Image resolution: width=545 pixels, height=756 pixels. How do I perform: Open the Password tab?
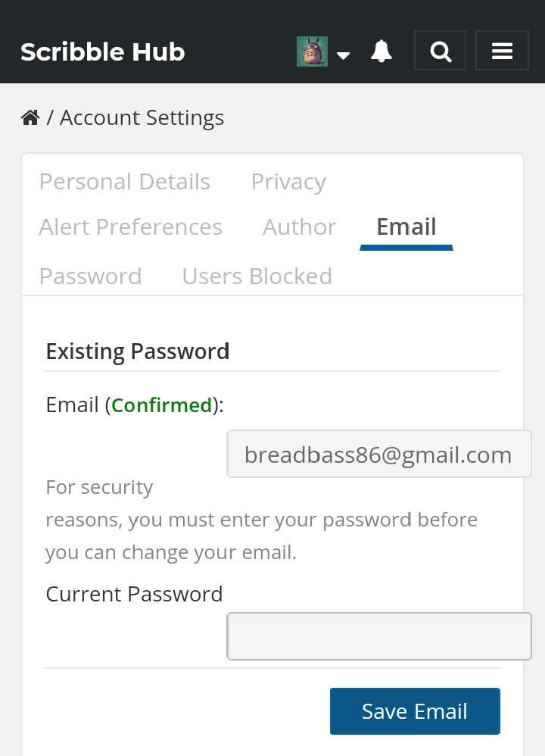(90, 276)
